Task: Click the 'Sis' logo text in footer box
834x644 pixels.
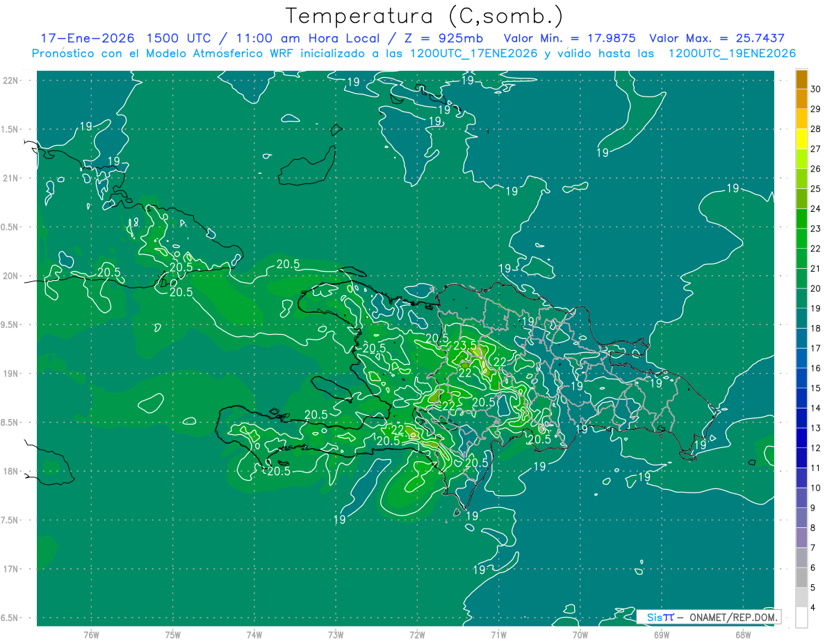Action: tap(655, 617)
